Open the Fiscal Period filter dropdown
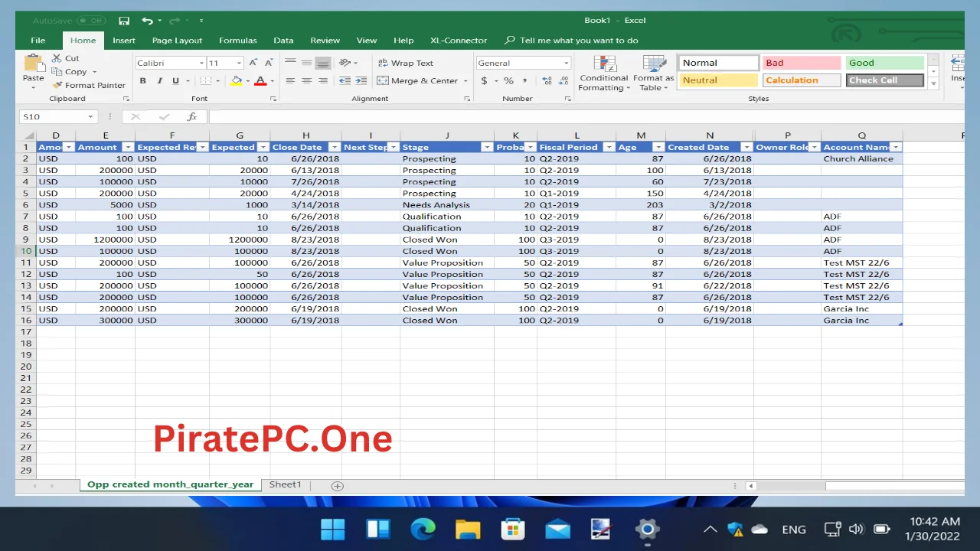This screenshot has width=980, height=551. [x=609, y=147]
